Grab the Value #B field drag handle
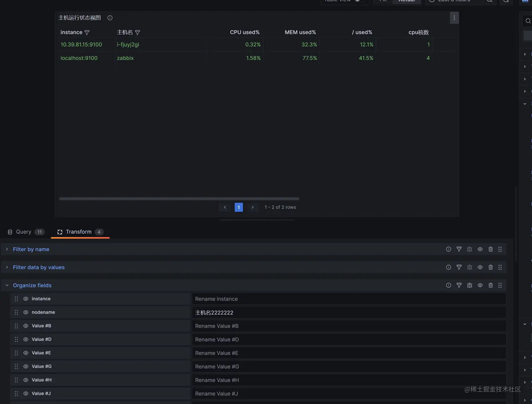The image size is (532, 404). pyautogui.click(x=16, y=326)
